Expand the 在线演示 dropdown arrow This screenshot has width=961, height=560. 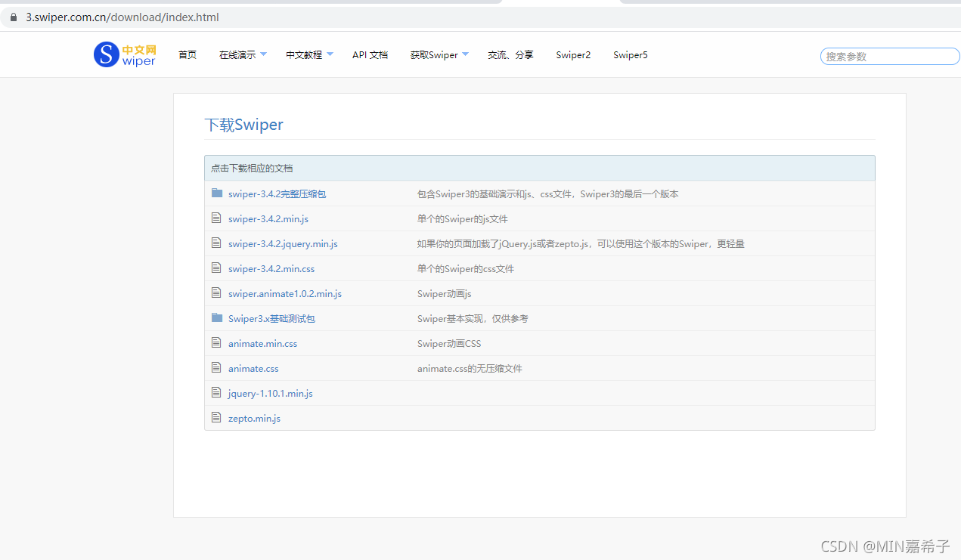263,54
